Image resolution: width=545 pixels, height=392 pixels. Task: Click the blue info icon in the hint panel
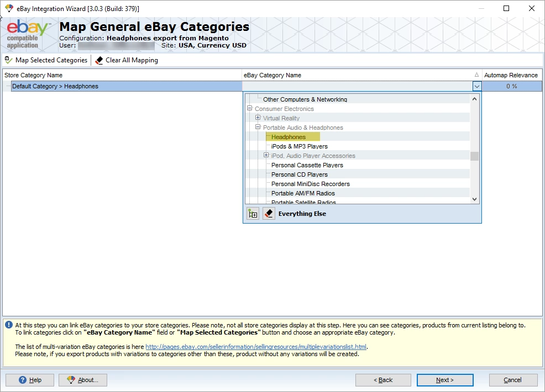click(9, 325)
